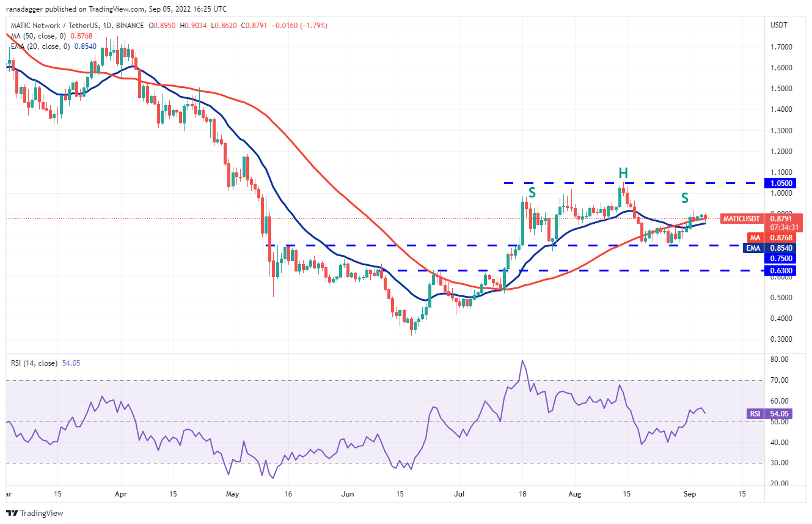Click the left green S shoulder label
812x524 pixels.
(532, 192)
